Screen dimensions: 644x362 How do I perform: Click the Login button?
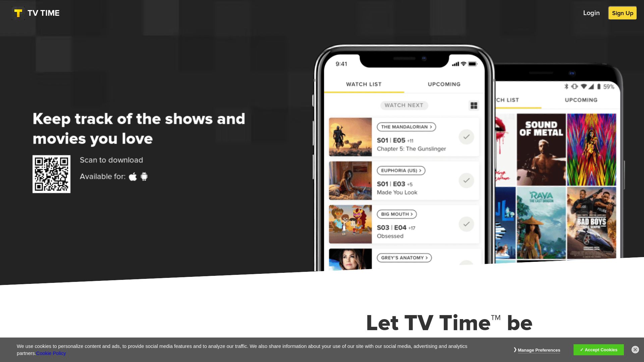tap(591, 13)
